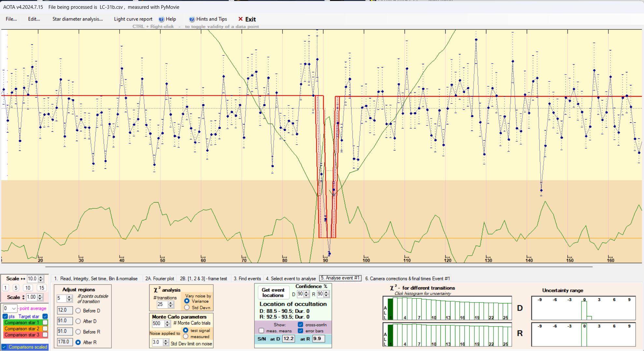The width and height of the screenshot is (644, 351).
Task: Go to the 3. Find events tab
Action: pyautogui.click(x=247, y=278)
